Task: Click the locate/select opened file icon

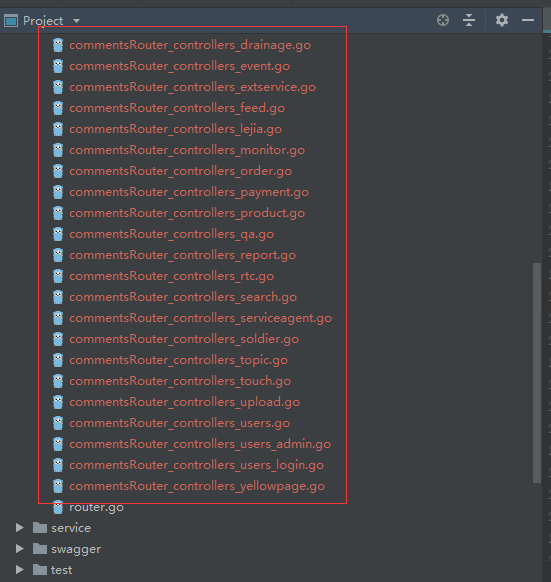Action: point(443,20)
